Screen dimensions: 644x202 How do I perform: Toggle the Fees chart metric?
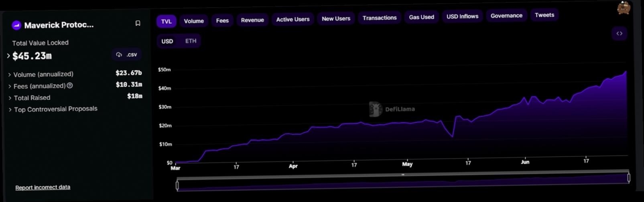tap(222, 20)
